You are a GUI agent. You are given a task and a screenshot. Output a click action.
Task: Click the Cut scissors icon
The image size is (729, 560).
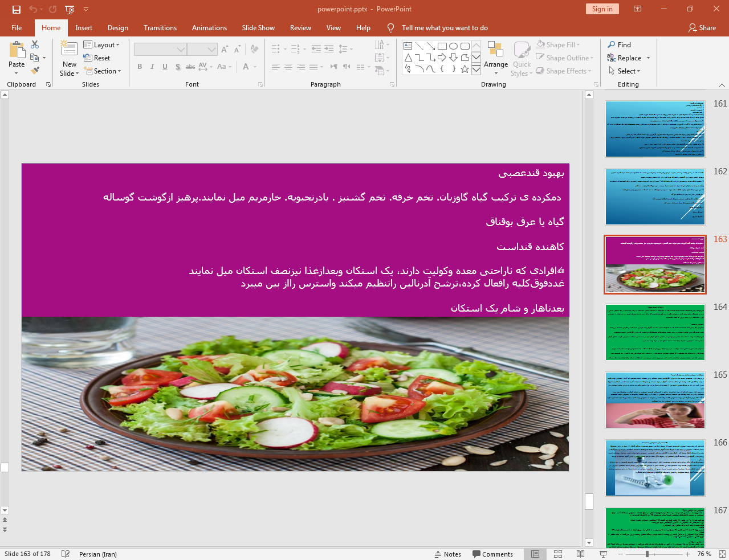click(x=35, y=44)
